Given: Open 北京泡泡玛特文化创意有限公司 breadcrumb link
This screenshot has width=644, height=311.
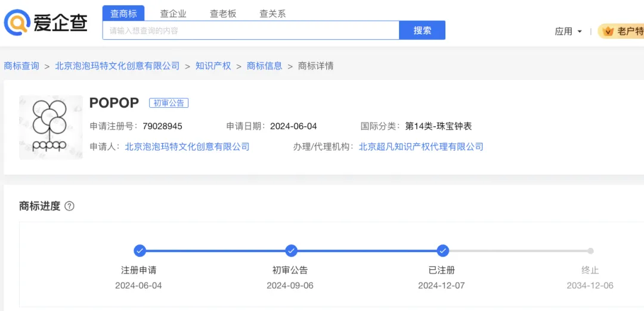Looking at the screenshot, I should pyautogui.click(x=117, y=66).
